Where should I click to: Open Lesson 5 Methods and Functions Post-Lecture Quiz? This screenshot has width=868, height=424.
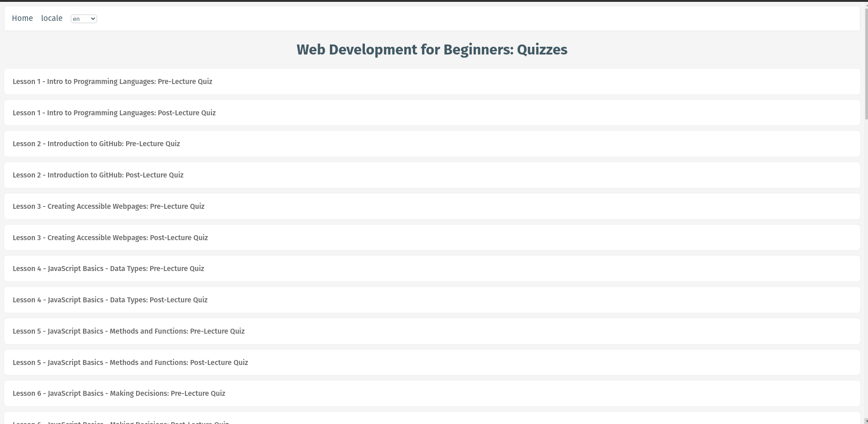[x=130, y=362]
